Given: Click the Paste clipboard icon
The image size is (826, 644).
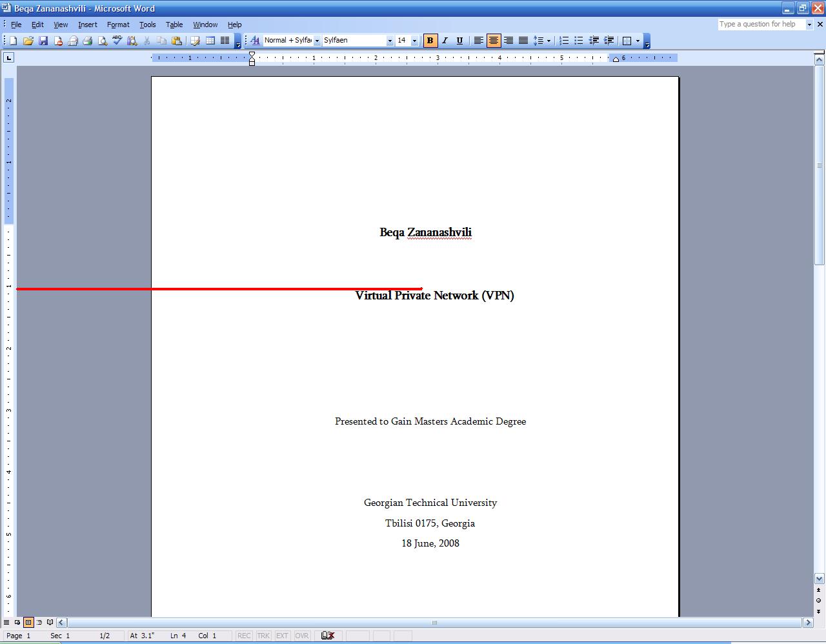Looking at the screenshot, I should [176, 41].
